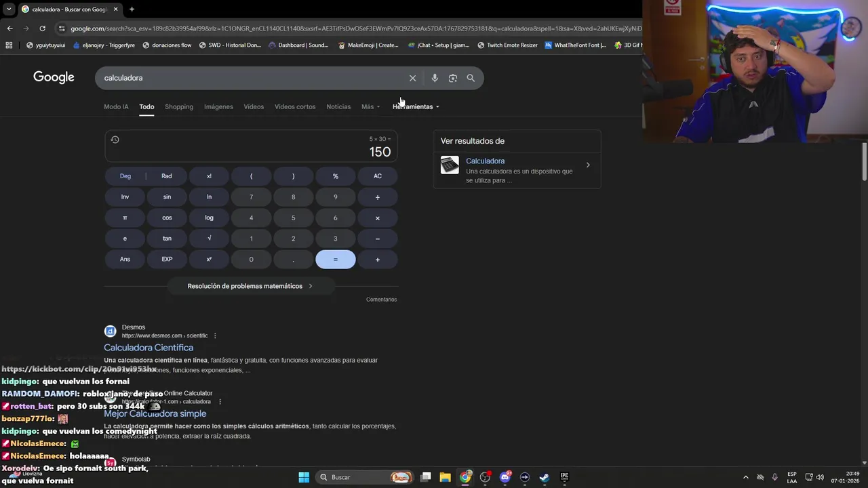
Task: Open the Calculadora knowledge panel thumbnail
Action: [450, 165]
